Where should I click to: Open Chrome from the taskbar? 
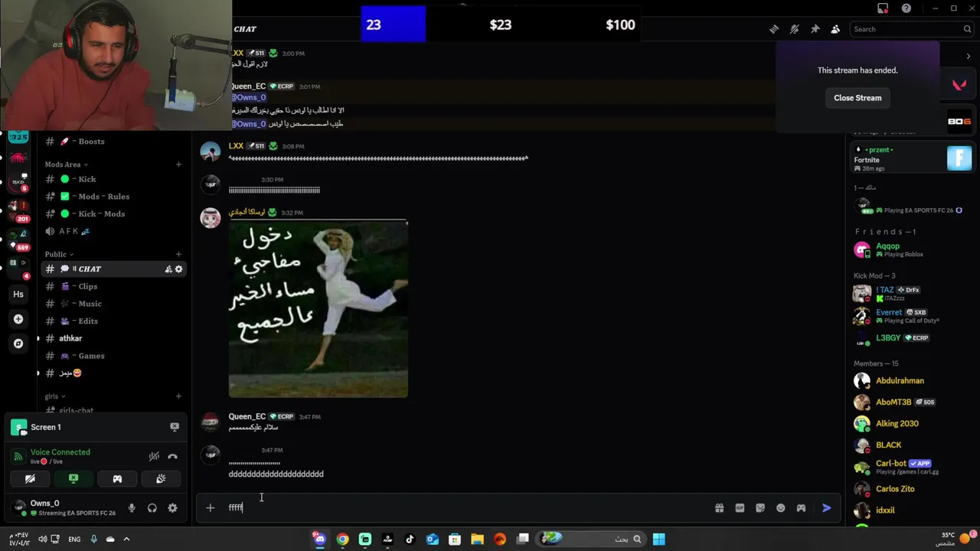click(x=342, y=540)
